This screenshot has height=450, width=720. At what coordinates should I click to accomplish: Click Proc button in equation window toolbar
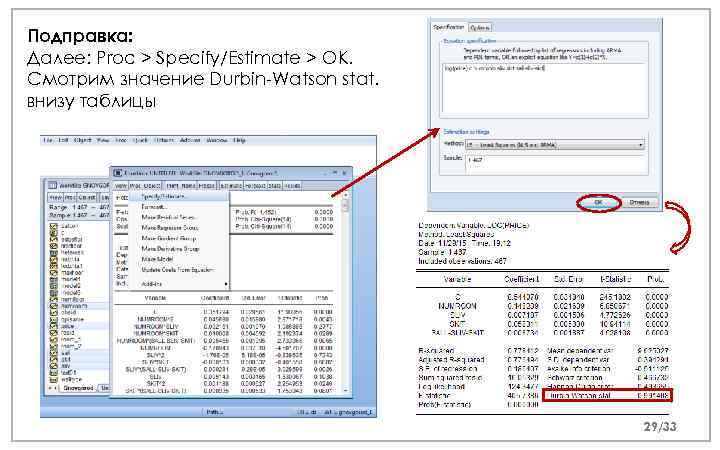(135, 186)
